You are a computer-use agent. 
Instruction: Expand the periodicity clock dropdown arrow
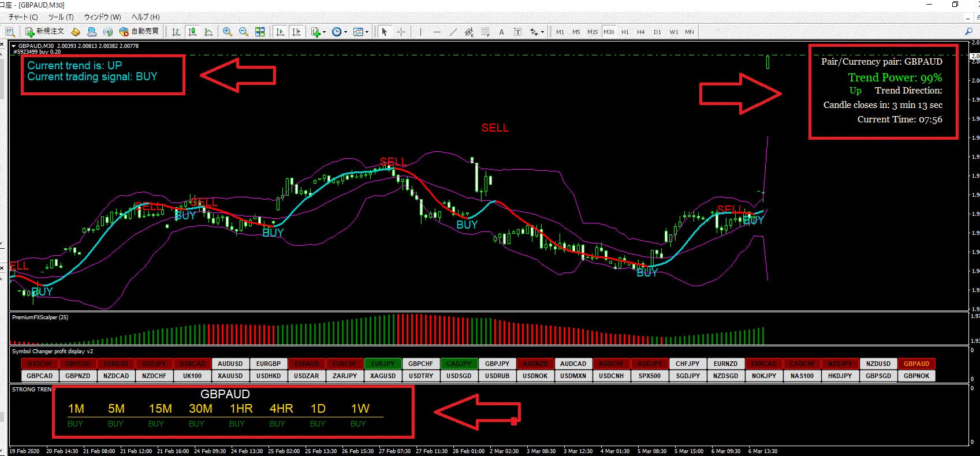(x=345, y=32)
